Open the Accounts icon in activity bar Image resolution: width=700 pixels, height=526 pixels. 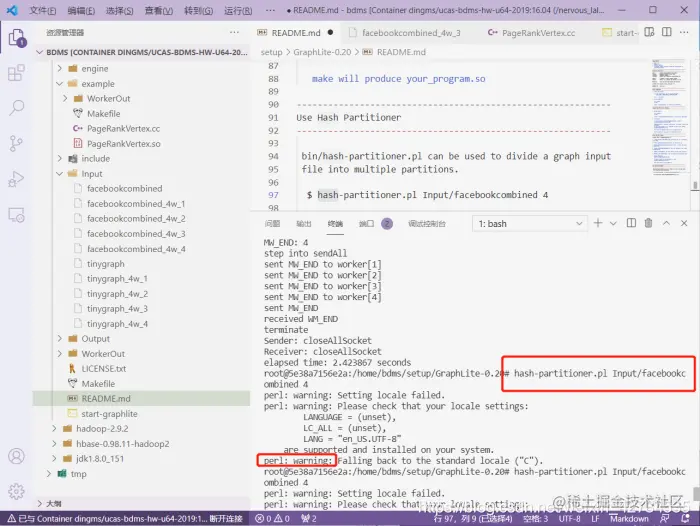[17, 456]
